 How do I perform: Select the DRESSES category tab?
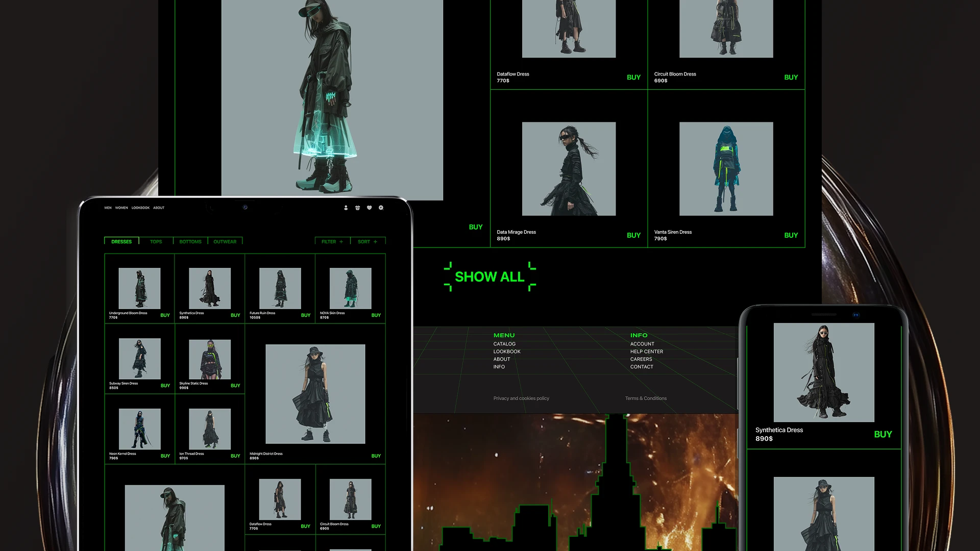121,241
